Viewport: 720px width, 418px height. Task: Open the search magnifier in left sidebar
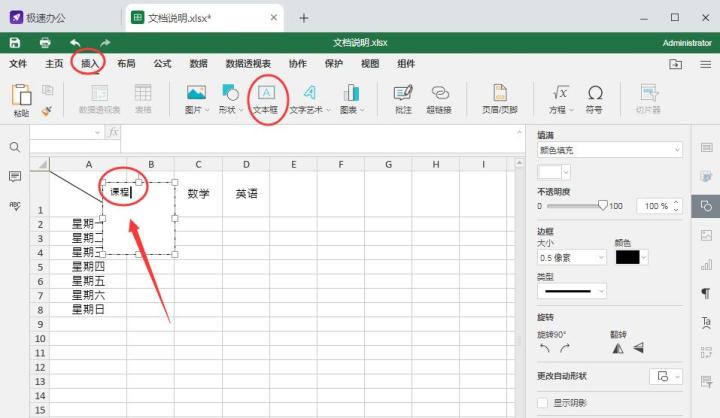(x=15, y=147)
